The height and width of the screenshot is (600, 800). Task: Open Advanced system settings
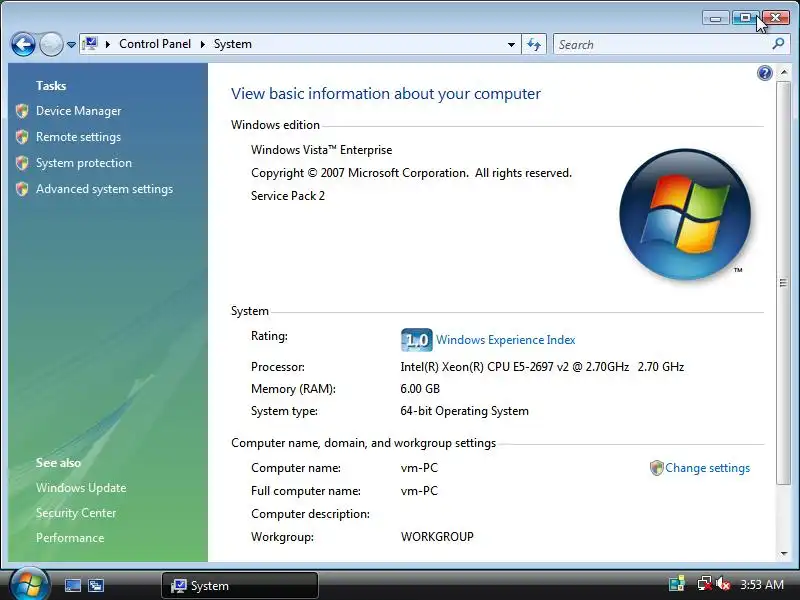[104, 189]
